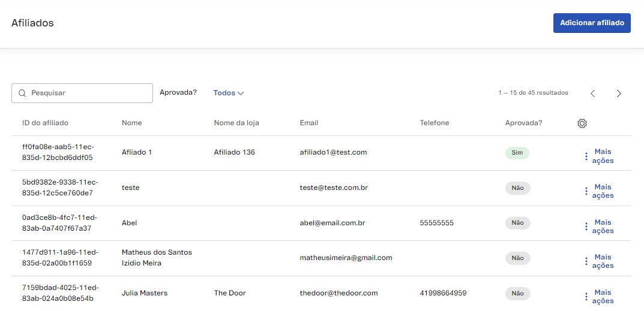
Task: Open three-dot menu for Julia Masters row
Action: click(586, 297)
